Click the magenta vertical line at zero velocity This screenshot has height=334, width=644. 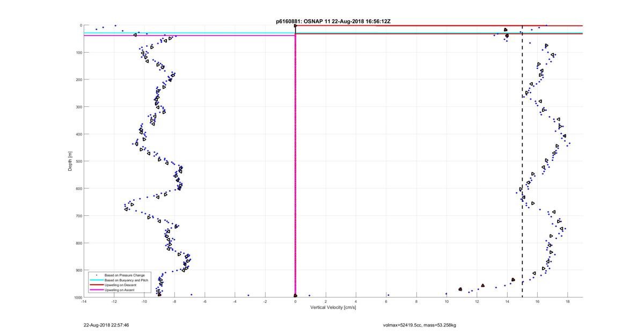click(295, 165)
